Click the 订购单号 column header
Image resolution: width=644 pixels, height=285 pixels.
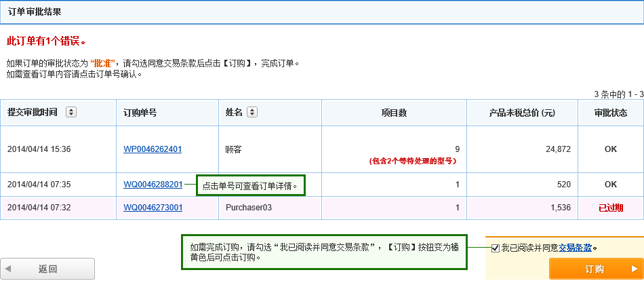point(140,113)
